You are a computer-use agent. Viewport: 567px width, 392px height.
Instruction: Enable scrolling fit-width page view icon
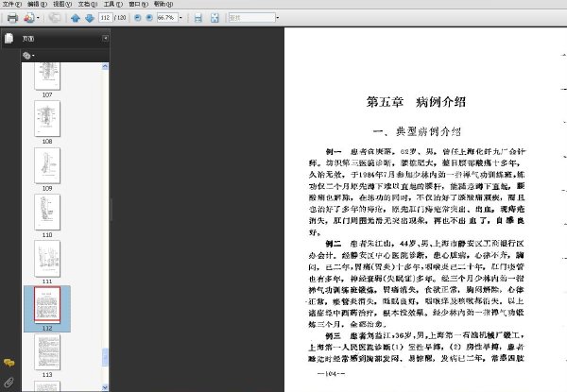[x=198, y=18]
